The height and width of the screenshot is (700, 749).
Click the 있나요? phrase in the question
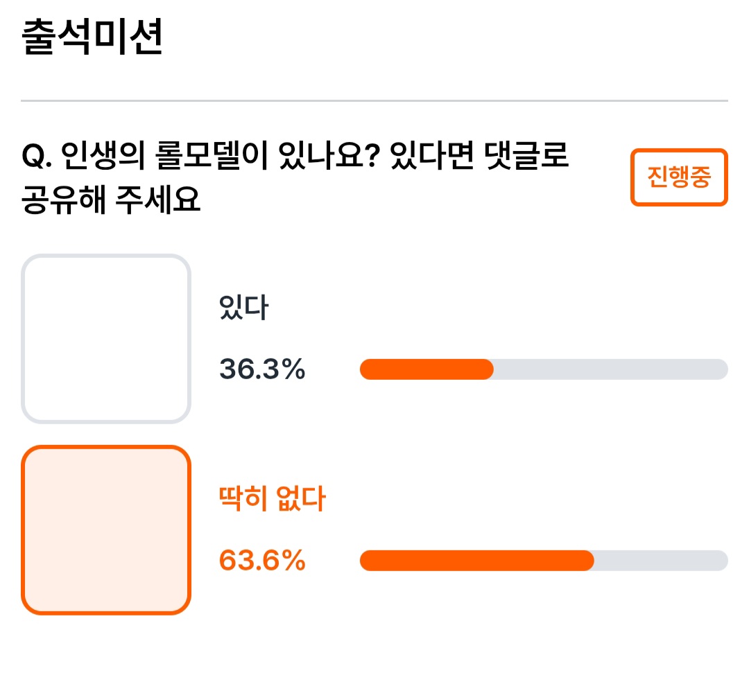(329, 156)
